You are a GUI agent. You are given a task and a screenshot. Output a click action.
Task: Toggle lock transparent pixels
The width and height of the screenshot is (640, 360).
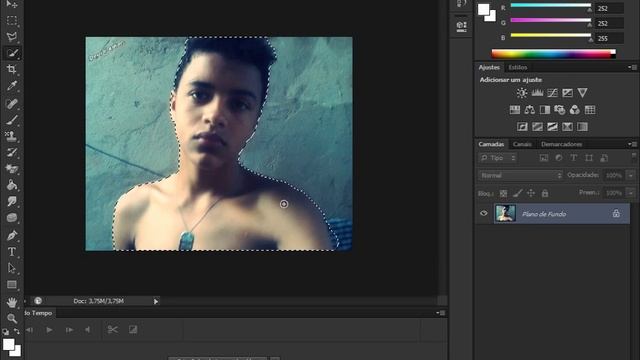(504, 193)
